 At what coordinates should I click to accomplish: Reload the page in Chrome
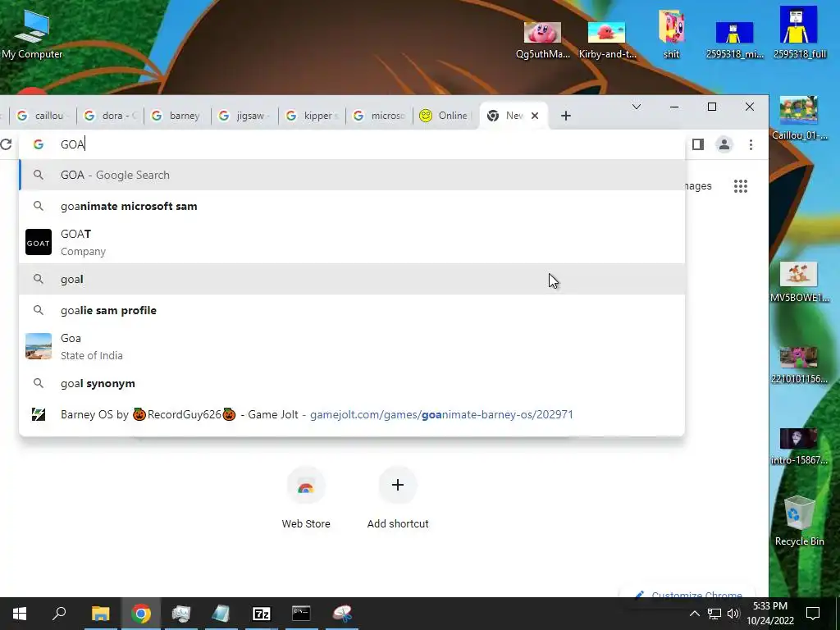pos(6,144)
